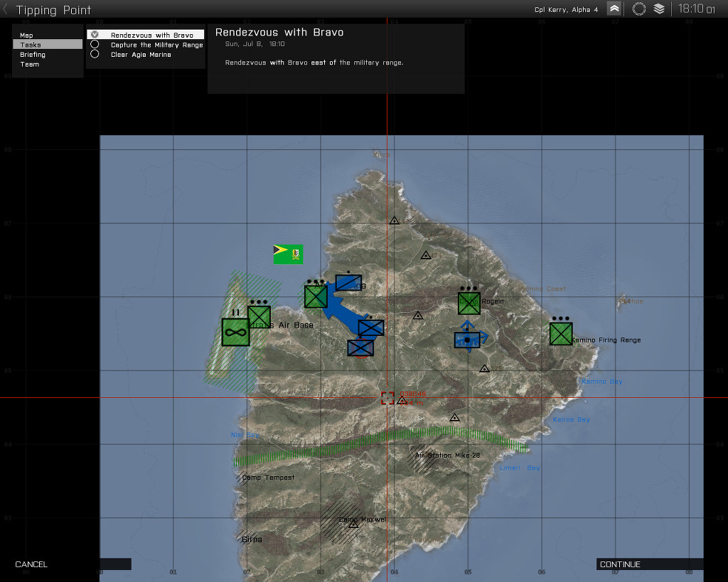Open the Team section
Screen dimensions: 728x582
click(x=30, y=64)
